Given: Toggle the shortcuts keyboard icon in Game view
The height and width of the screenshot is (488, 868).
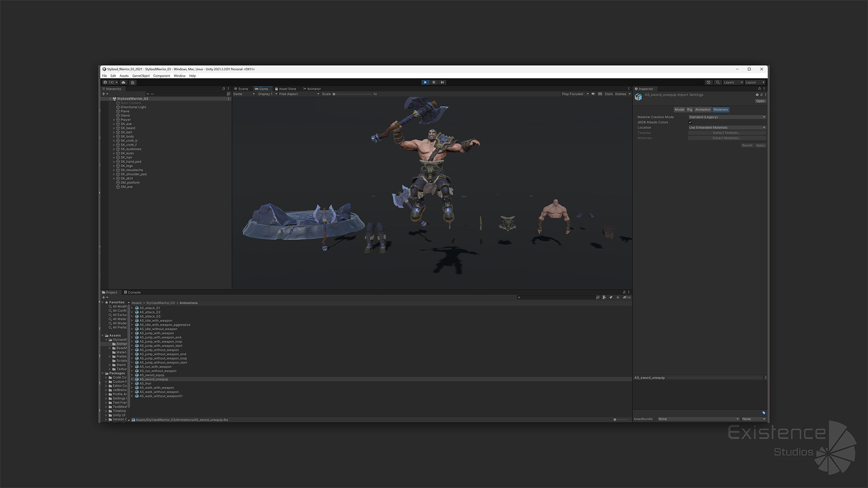Looking at the screenshot, I should pos(600,94).
